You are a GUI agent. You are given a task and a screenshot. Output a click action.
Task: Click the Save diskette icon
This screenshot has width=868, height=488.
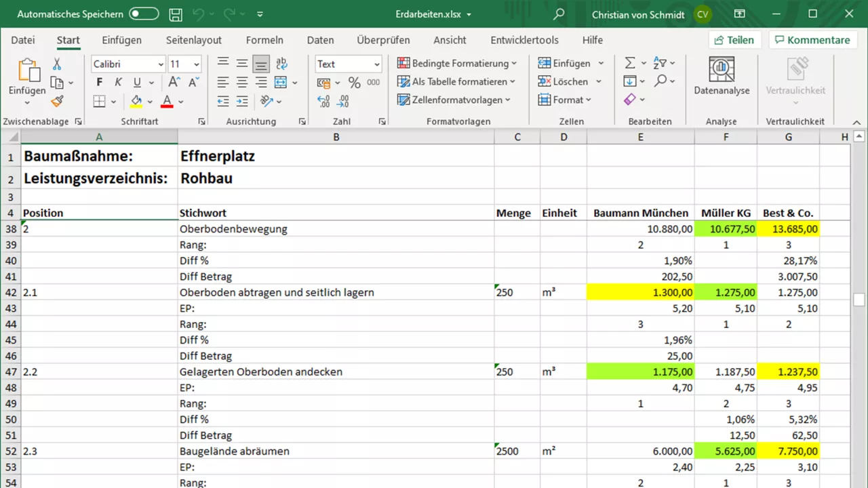pos(176,14)
